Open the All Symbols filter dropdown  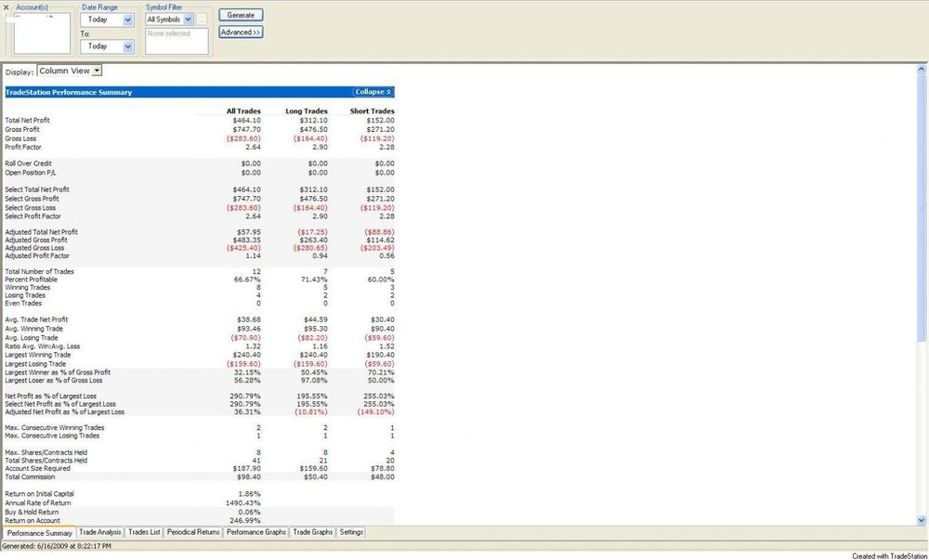(188, 20)
